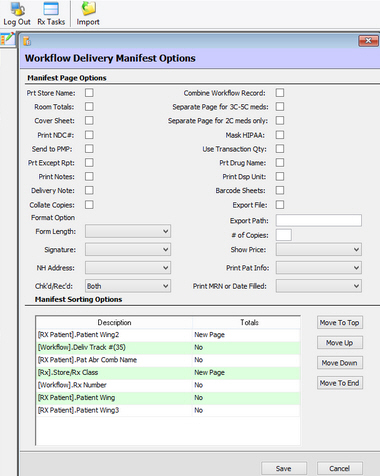Click into the Export Path field
This screenshot has width=380, height=476.
click(x=319, y=220)
